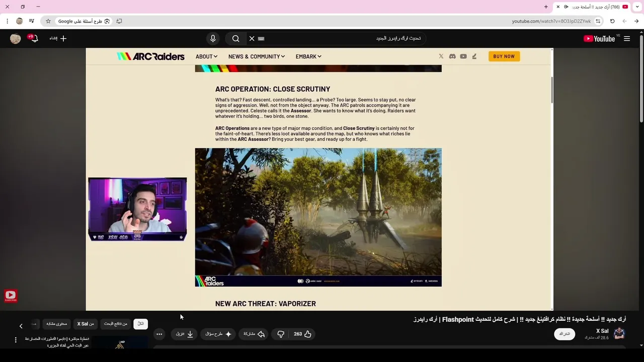Open a new browser tab
Image resolution: width=644 pixels, height=362 pixels.
[x=546, y=7]
